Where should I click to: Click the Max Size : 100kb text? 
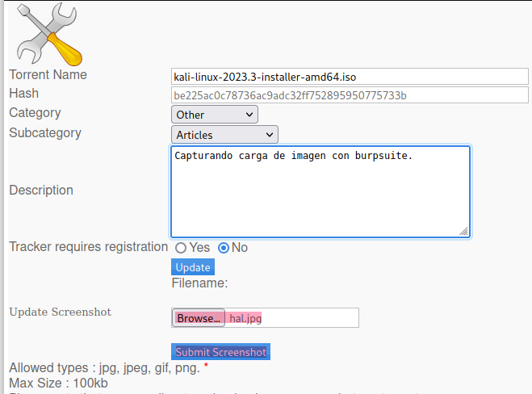tap(58, 383)
